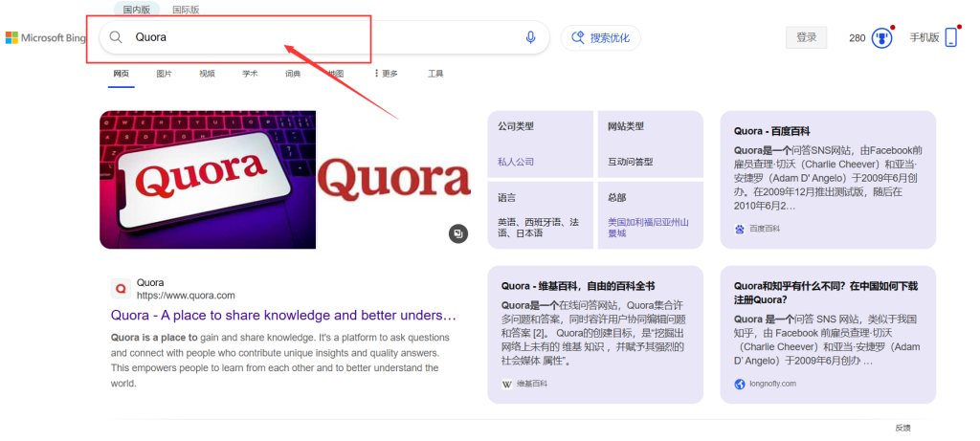
Task: Select the 网页 search tab
Action: coord(122,73)
